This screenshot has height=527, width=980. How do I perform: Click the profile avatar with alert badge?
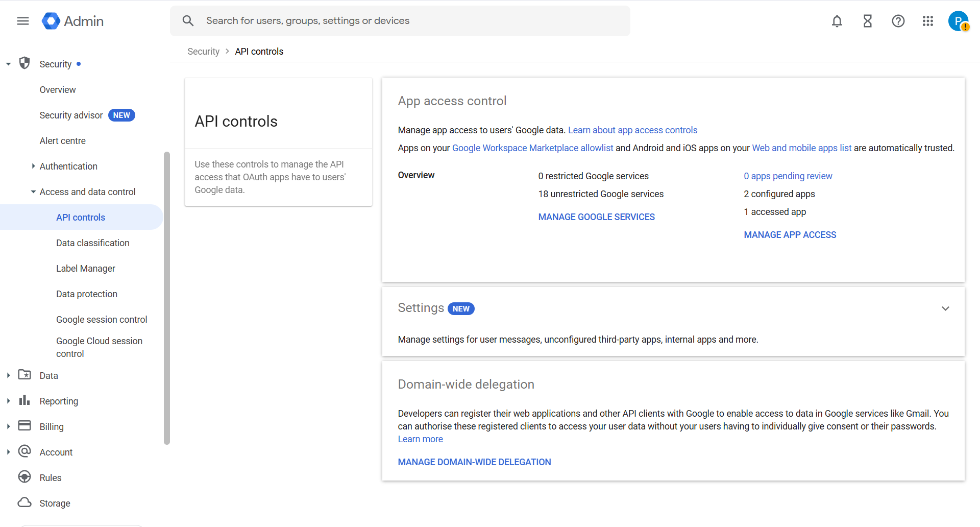point(958,21)
